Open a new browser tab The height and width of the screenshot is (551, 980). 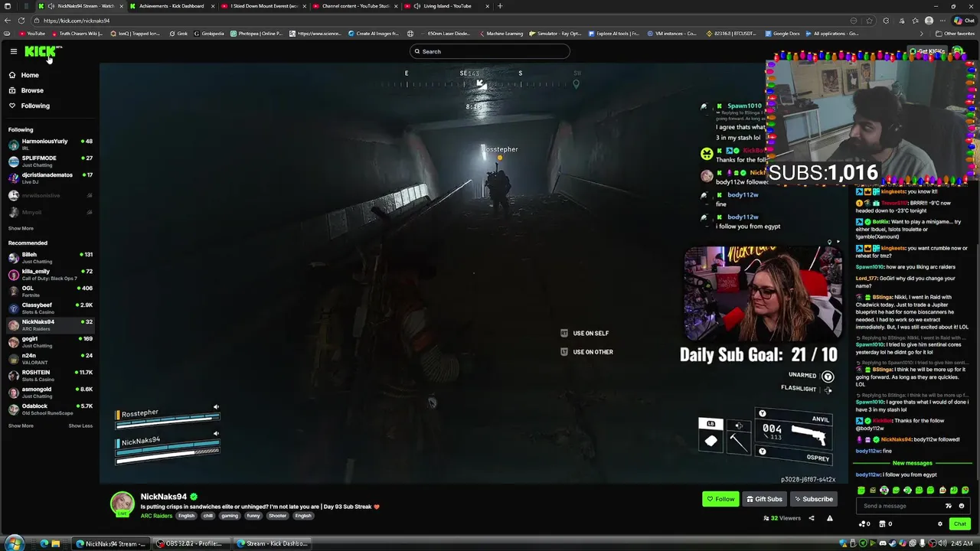[500, 6]
